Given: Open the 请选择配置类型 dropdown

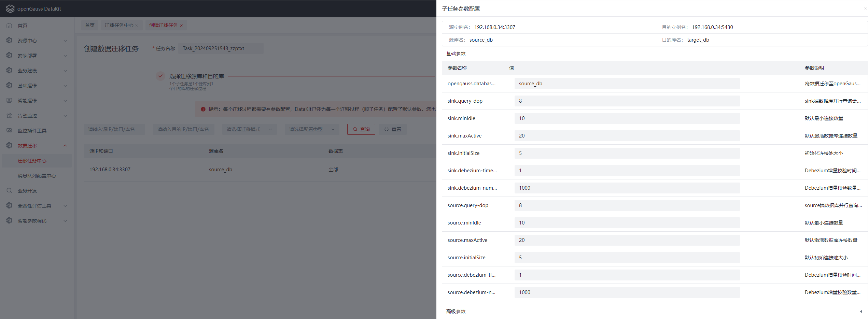Looking at the screenshot, I should (x=311, y=129).
